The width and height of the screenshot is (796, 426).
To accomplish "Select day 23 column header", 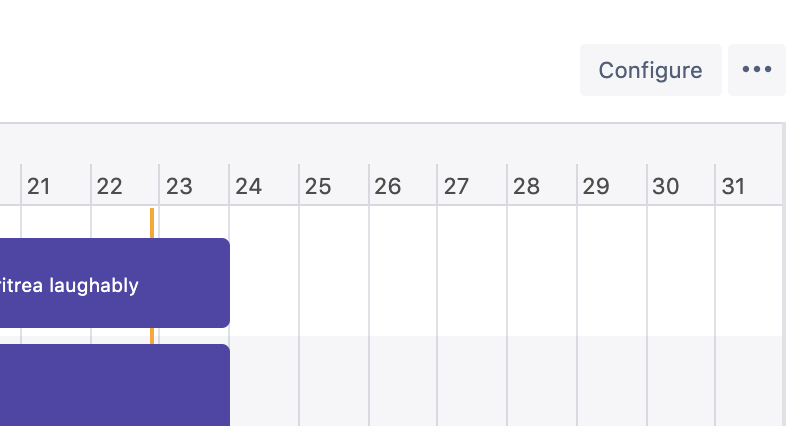I will tap(179, 186).
